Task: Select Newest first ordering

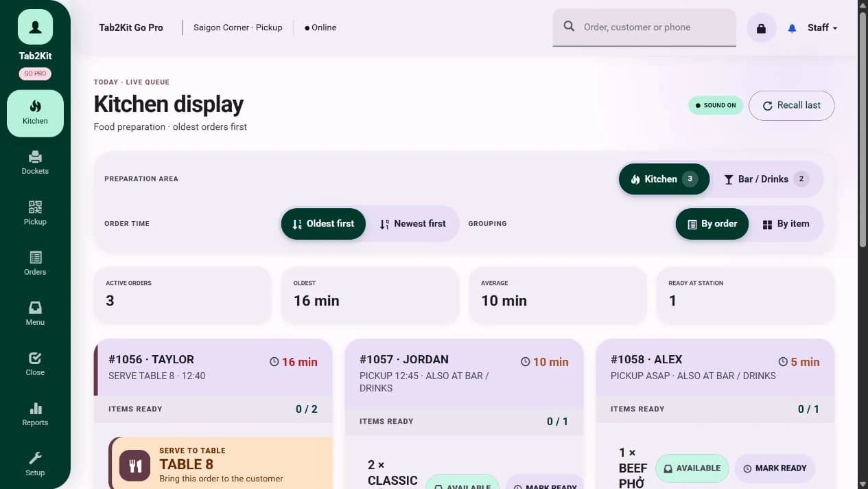Action: (412, 224)
